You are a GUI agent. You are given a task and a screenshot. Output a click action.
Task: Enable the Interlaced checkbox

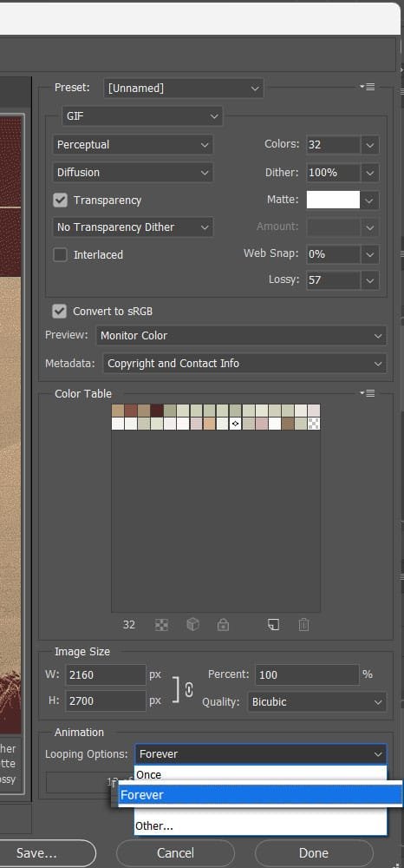60,254
